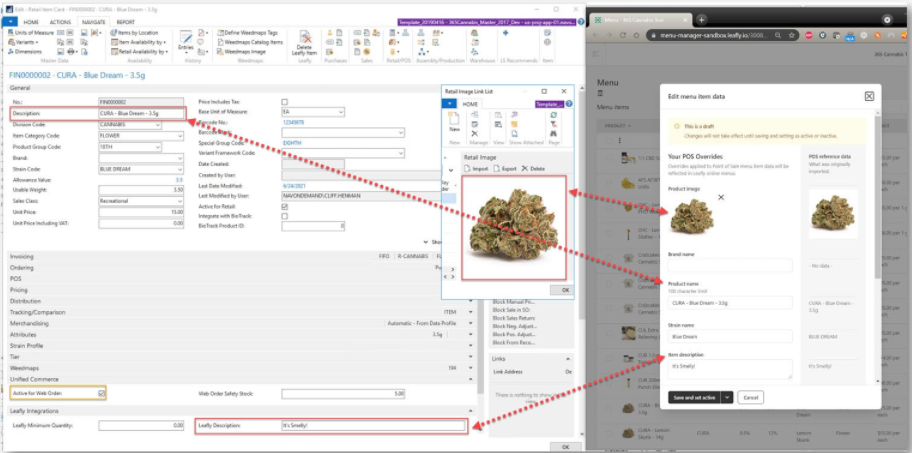Click New in the Retail Image Link List
Image resolution: width=912 pixels, height=453 pixels.
coord(454,123)
